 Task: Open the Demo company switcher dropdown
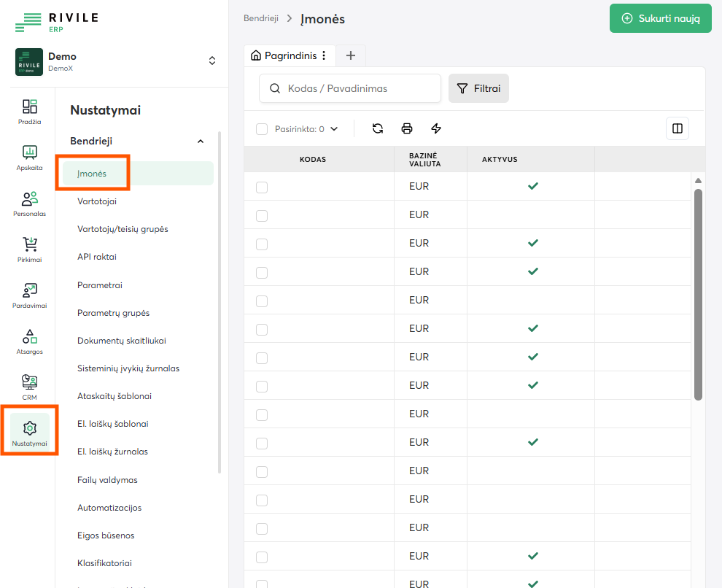212,61
